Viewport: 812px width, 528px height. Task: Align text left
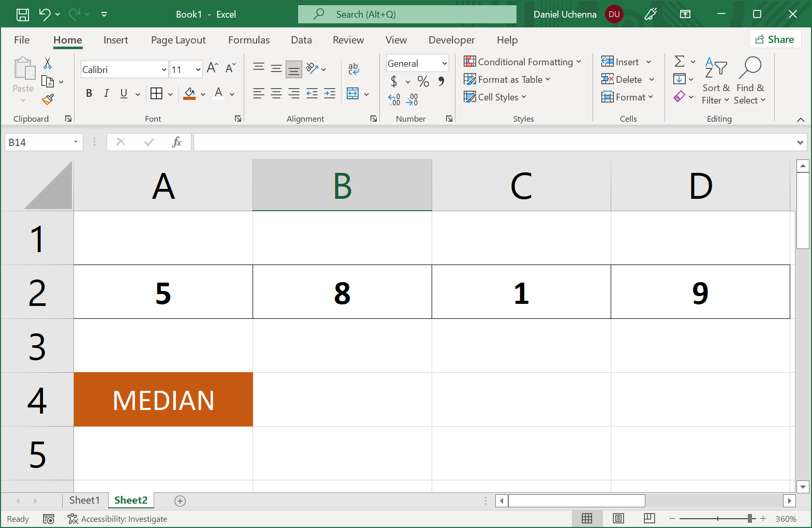point(259,94)
